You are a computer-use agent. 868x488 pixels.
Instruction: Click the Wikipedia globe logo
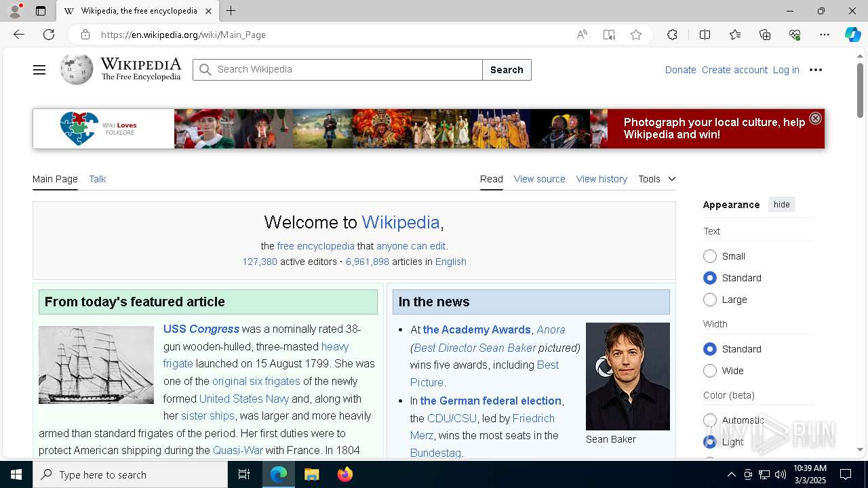[x=77, y=70]
